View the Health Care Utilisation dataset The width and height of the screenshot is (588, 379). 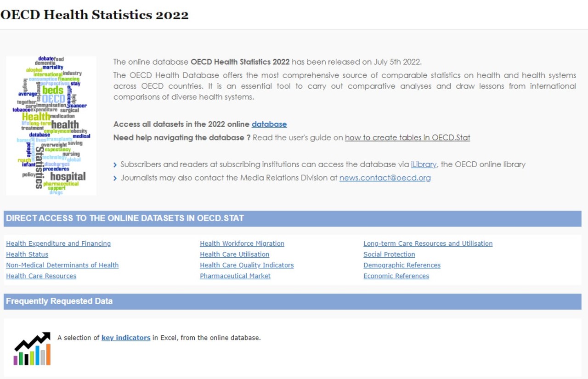[234, 255]
